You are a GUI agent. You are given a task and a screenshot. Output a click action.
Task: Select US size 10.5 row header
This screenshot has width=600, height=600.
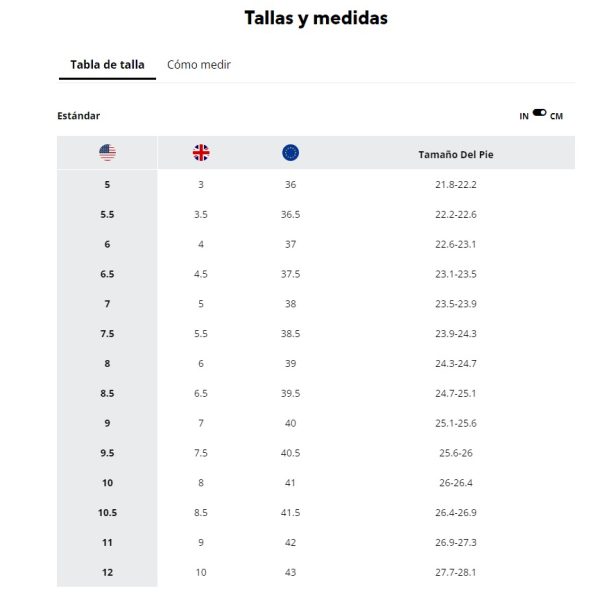coord(107,513)
